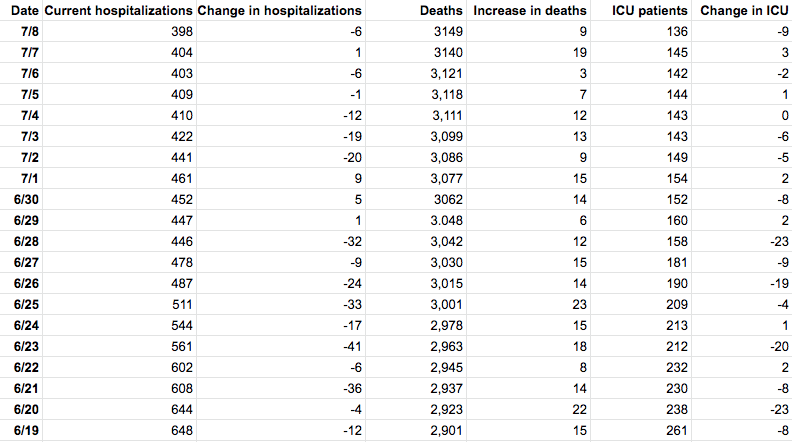The image size is (792, 442).
Task: Select the 7/8 date row label
Action: click(x=31, y=31)
